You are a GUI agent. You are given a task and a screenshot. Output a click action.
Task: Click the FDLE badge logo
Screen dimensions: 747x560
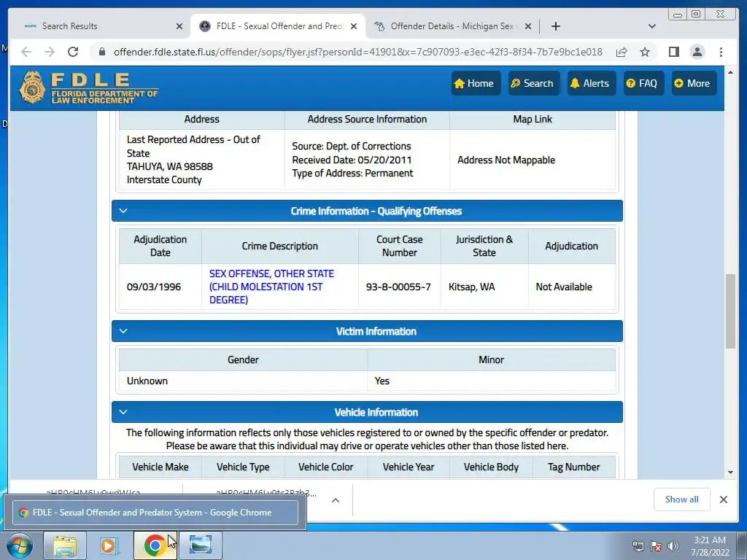click(x=32, y=87)
